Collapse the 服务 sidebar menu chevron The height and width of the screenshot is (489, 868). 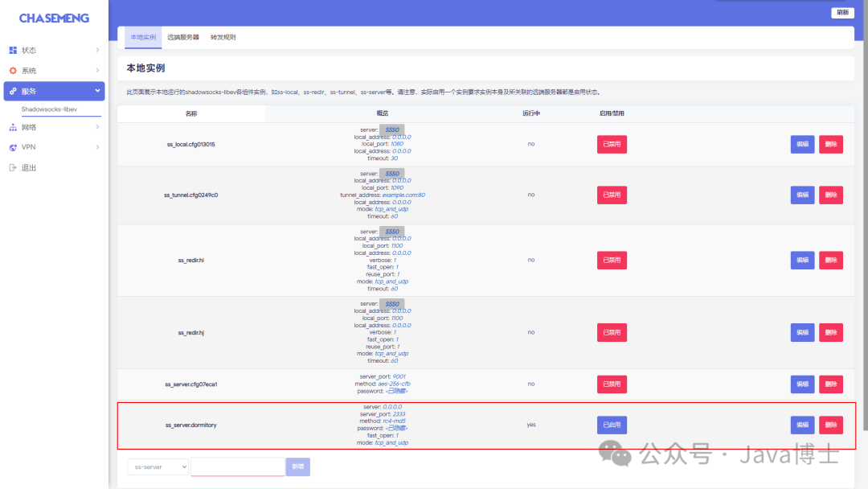click(x=96, y=90)
